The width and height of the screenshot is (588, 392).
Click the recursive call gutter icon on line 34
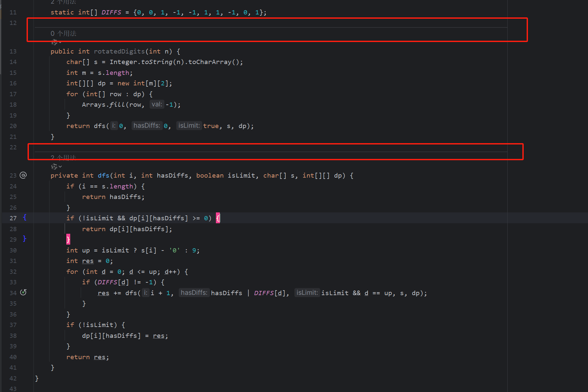(x=23, y=293)
